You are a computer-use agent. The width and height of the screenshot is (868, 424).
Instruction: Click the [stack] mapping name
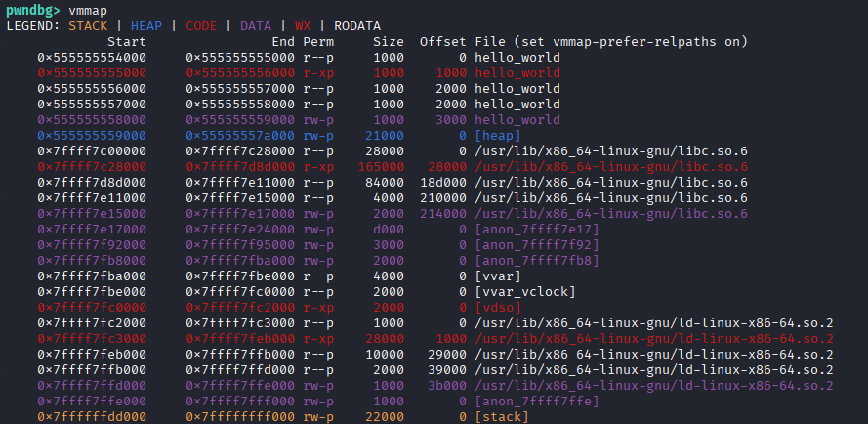[x=502, y=416]
